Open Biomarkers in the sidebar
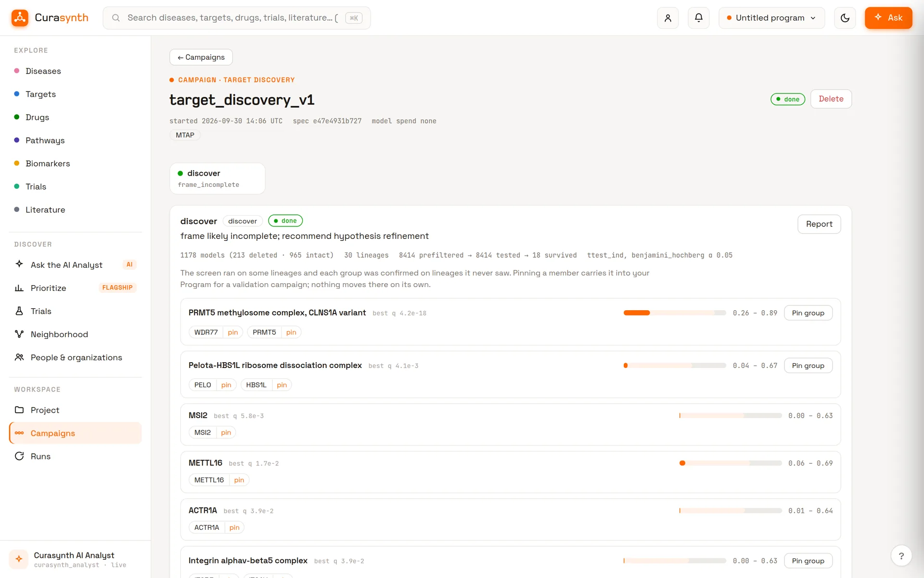The width and height of the screenshot is (924, 578). [48, 164]
